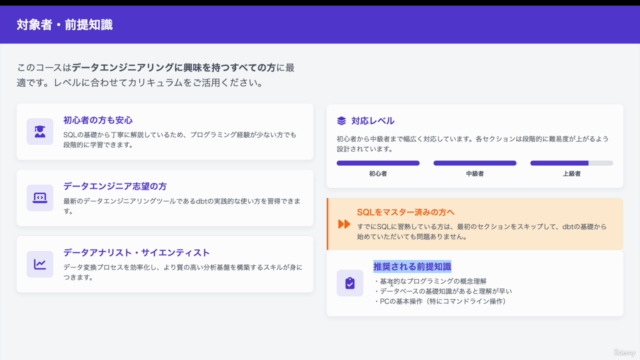Click the orange fast-forward icon in the SQL box
Viewport: 640px width, 360px height.
pos(344,224)
